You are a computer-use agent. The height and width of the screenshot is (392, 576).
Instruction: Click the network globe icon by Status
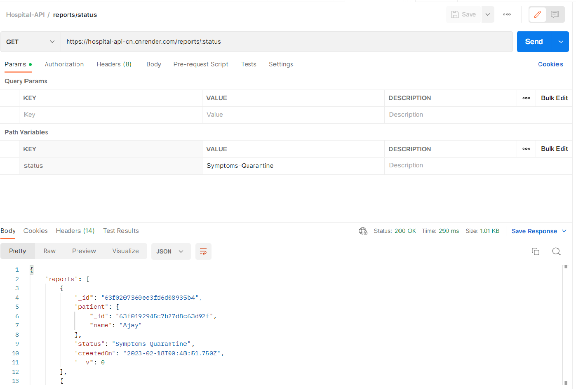click(x=363, y=231)
